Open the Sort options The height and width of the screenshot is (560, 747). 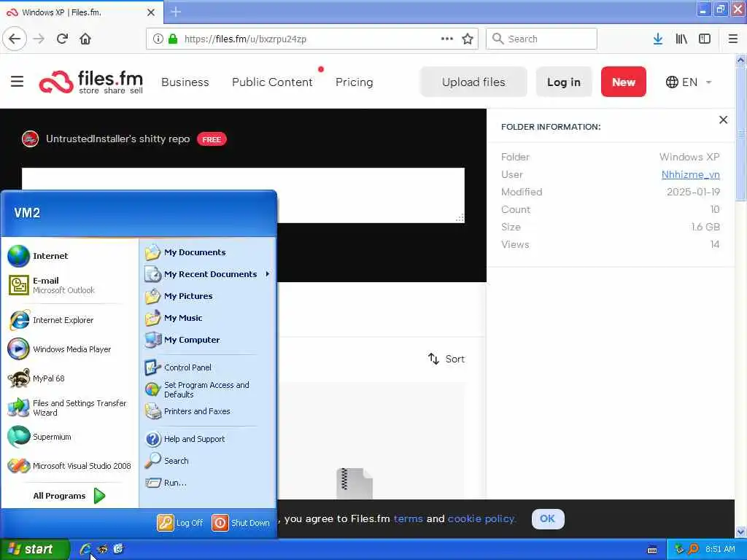coord(446,359)
